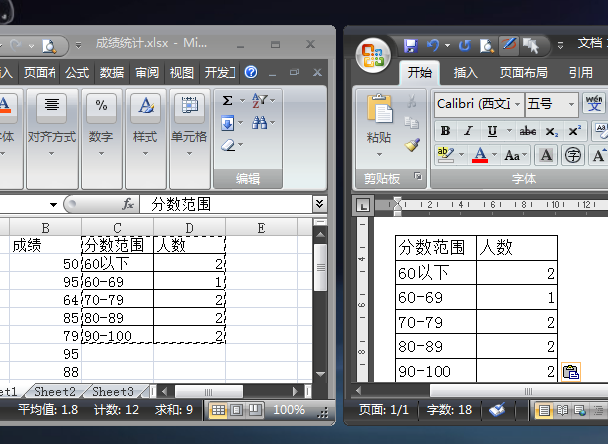
Task: Open Excel's 数据 tab
Action: 112,73
